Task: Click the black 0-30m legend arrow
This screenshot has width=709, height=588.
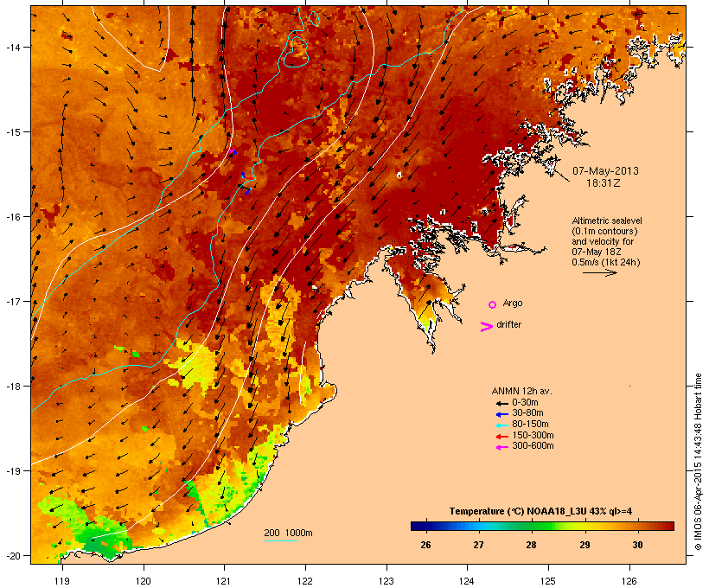Action: point(501,403)
